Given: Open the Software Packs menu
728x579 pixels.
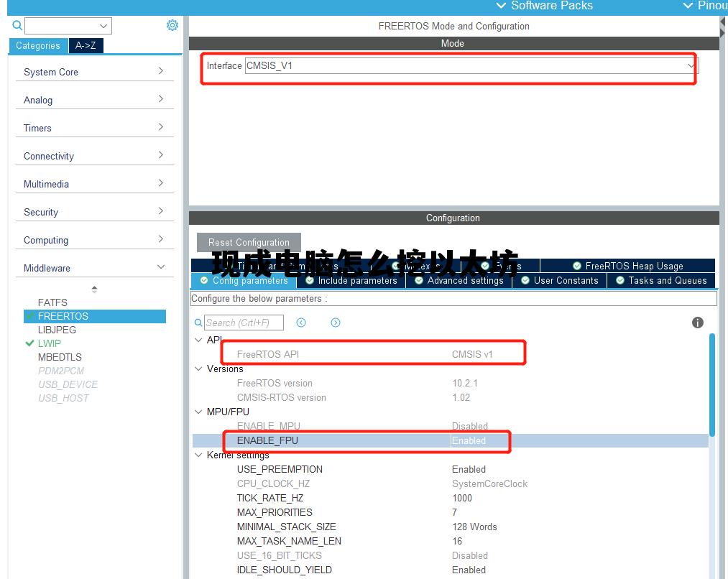Looking at the screenshot, I should [545, 6].
